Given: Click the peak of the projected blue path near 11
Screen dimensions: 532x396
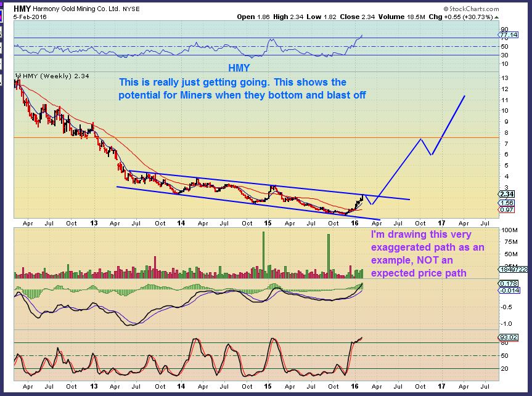Looking at the screenshot, I should 464,96.
